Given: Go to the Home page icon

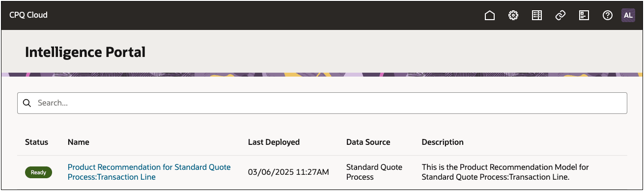Looking at the screenshot, I should (489, 15).
